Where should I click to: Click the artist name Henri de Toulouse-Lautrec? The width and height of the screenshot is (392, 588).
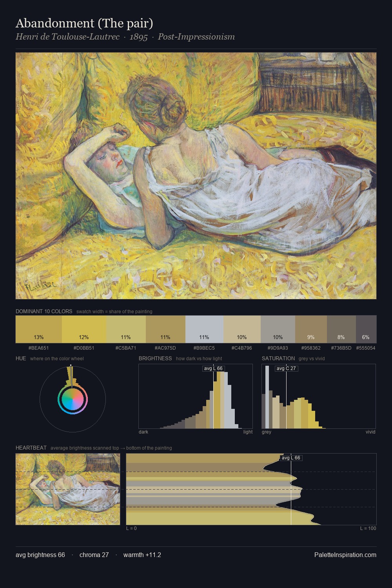(x=67, y=37)
